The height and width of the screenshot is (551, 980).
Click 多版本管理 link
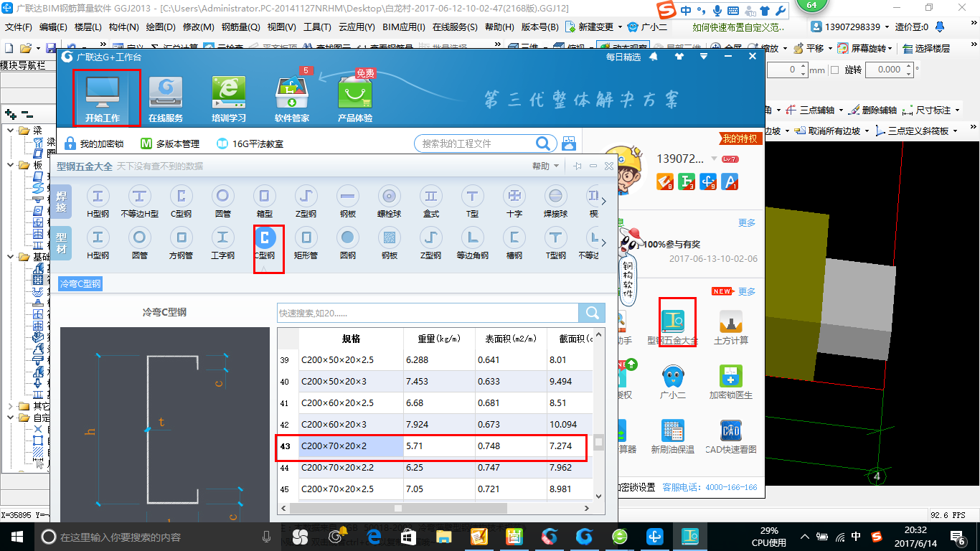pyautogui.click(x=170, y=143)
